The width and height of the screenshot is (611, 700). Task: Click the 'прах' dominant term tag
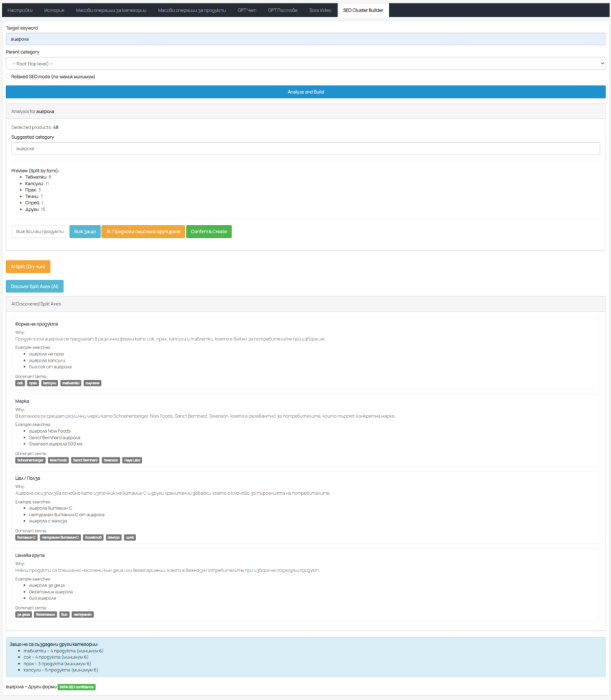[x=33, y=383]
